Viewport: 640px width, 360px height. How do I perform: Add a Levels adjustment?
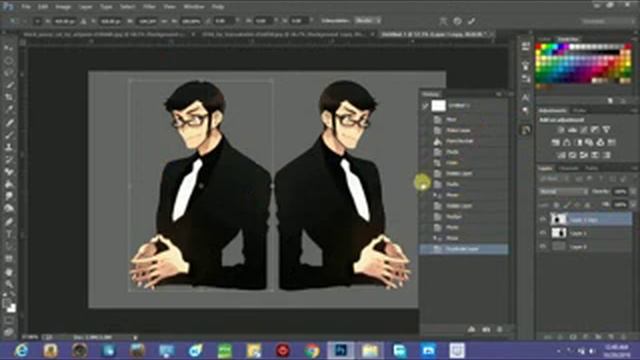(x=572, y=130)
